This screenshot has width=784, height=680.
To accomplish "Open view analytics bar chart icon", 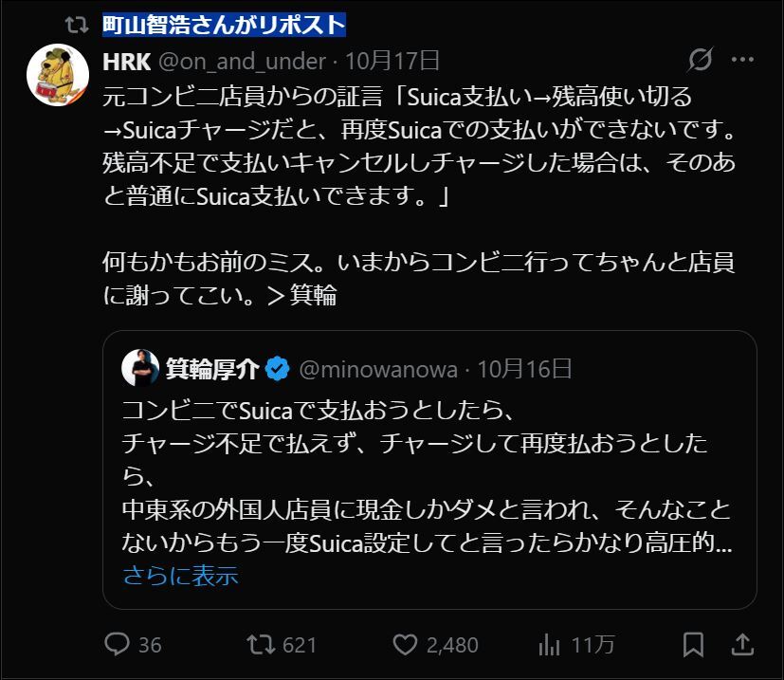I will point(548,645).
